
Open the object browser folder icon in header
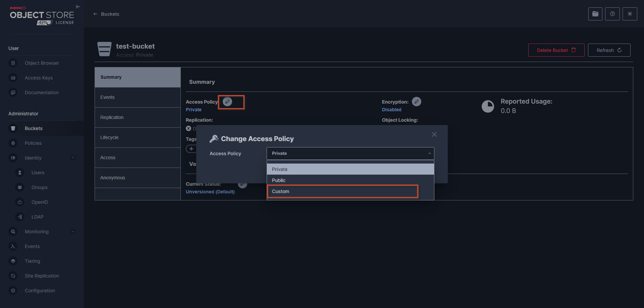(595, 14)
